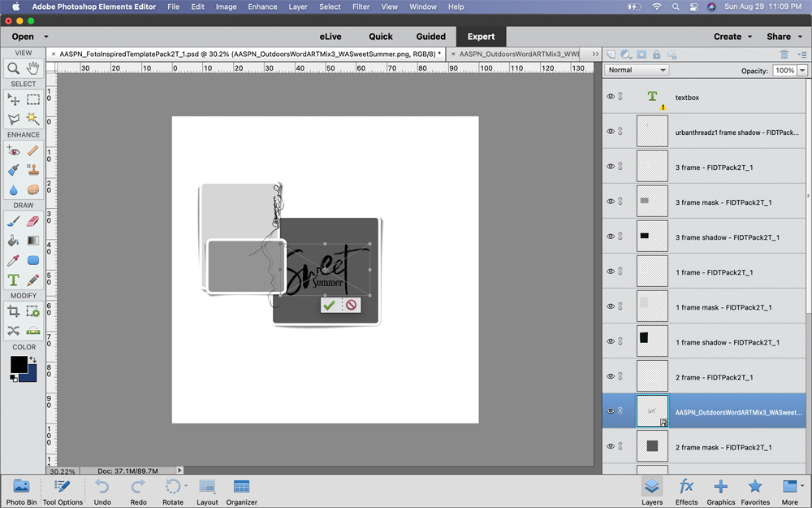The width and height of the screenshot is (812, 508).
Task: Lock all pixels icon in Layers panel
Action: (657, 54)
